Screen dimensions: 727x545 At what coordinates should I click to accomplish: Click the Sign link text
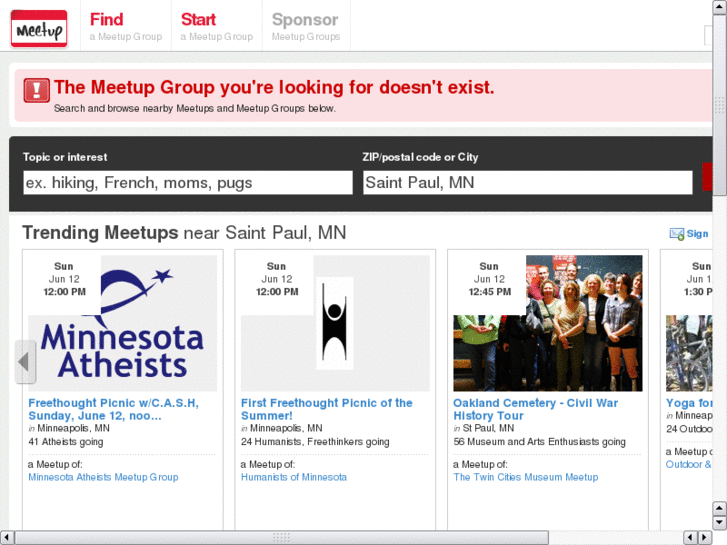(697, 234)
